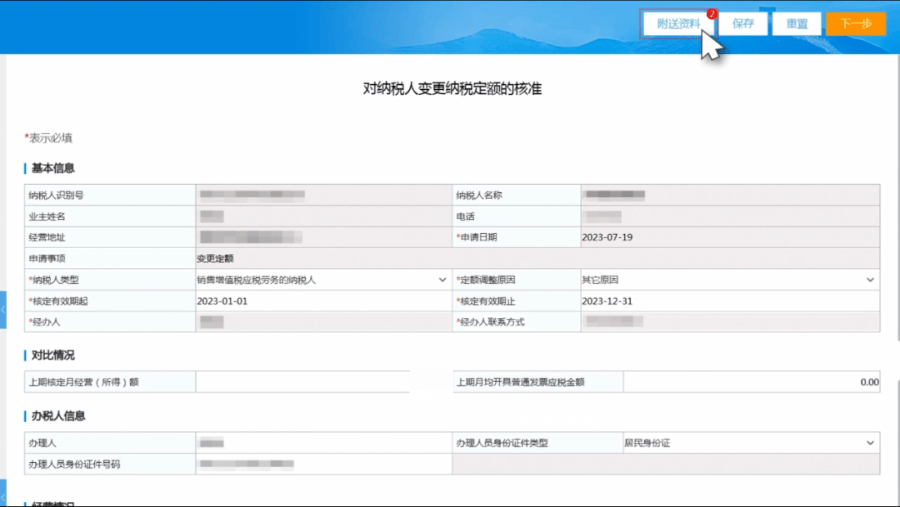Click the 上期月均开具普通发票应税金额 field
900x507 pixels.
(x=751, y=382)
